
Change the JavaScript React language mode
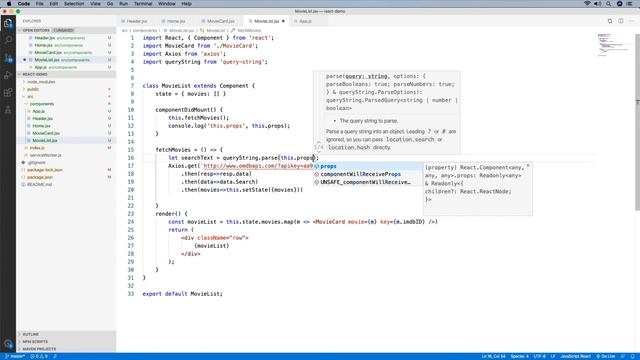[x=576, y=356]
